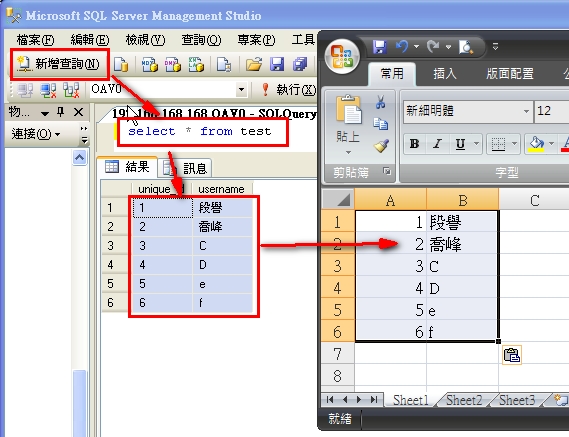Open the 工具 menu in SSMS
Viewport: 569px width, 437px height.
(x=303, y=40)
